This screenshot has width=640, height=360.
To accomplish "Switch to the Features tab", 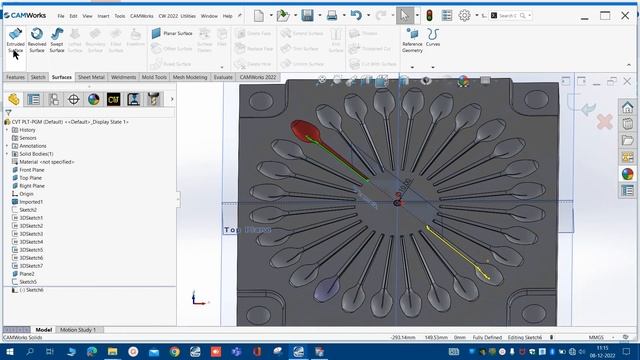I will [16, 77].
